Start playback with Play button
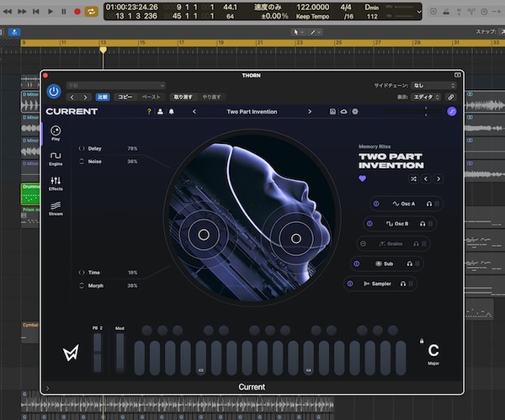Viewport: 505px width, 420px height. [50, 12]
